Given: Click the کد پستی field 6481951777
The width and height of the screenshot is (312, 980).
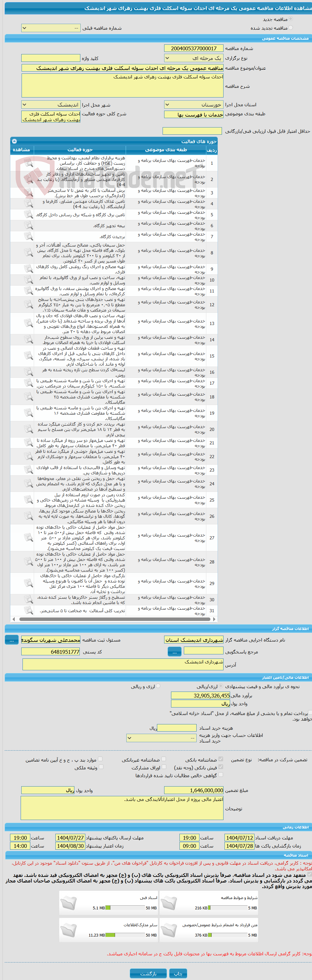Looking at the screenshot, I should click(x=51, y=652).
